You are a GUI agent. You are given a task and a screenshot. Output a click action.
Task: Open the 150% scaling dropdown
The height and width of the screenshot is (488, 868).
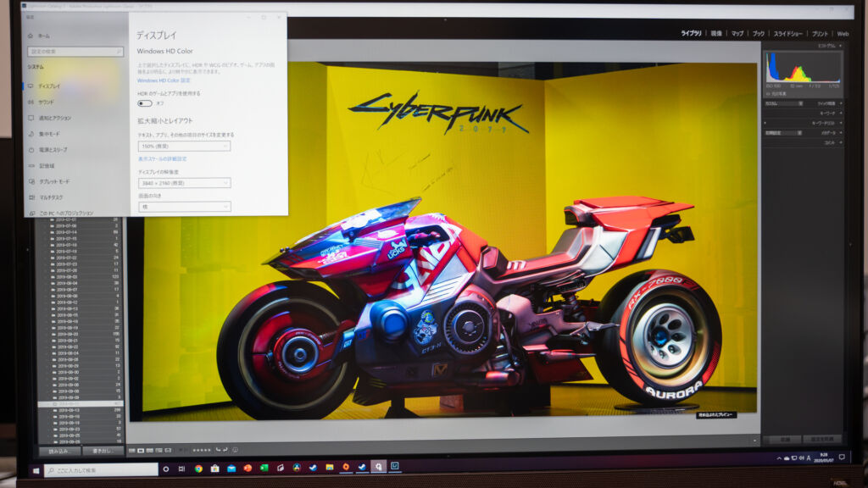184,146
